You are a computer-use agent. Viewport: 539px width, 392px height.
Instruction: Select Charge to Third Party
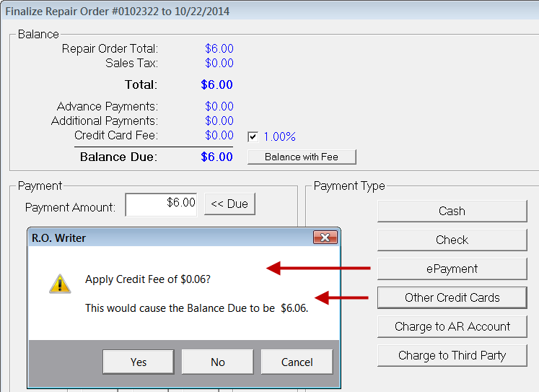tap(452, 355)
